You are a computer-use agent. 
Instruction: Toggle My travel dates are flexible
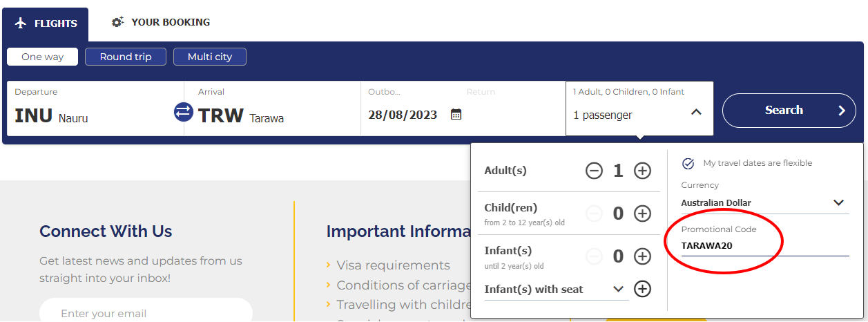pyautogui.click(x=688, y=164)
